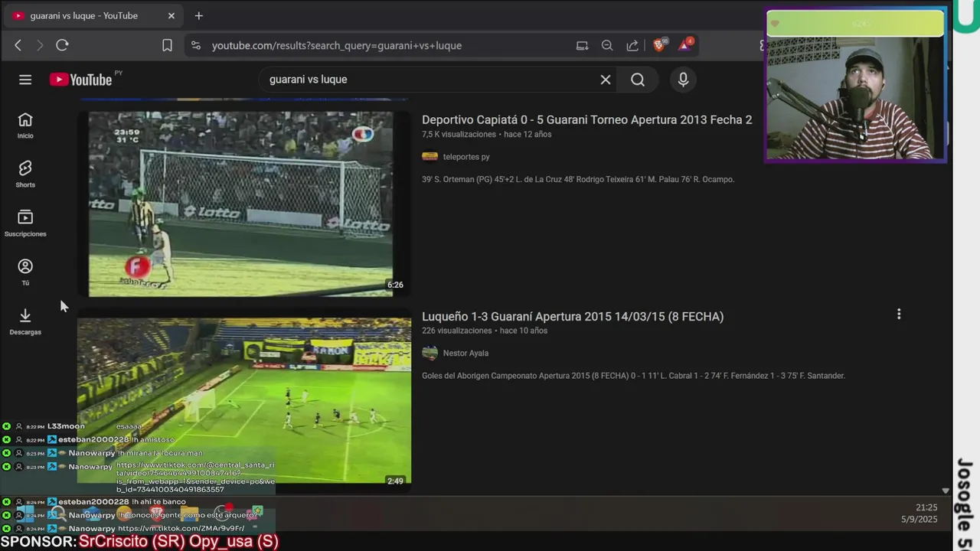Reload the page
This screenshot has width=980, height=551.
63,45
